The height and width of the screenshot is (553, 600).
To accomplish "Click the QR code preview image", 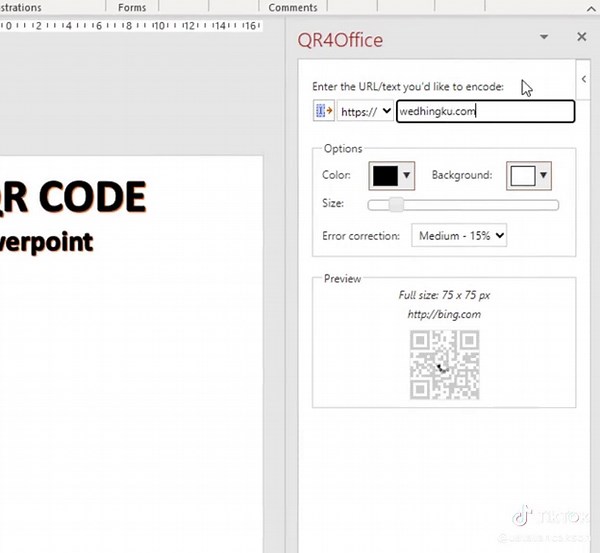I will [444, 365].
